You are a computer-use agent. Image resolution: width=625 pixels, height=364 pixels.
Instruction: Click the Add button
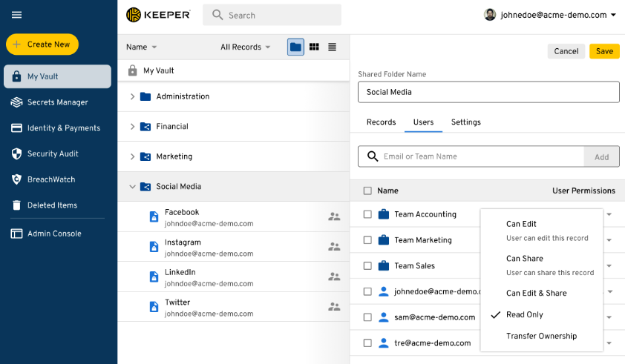point(601,156)
